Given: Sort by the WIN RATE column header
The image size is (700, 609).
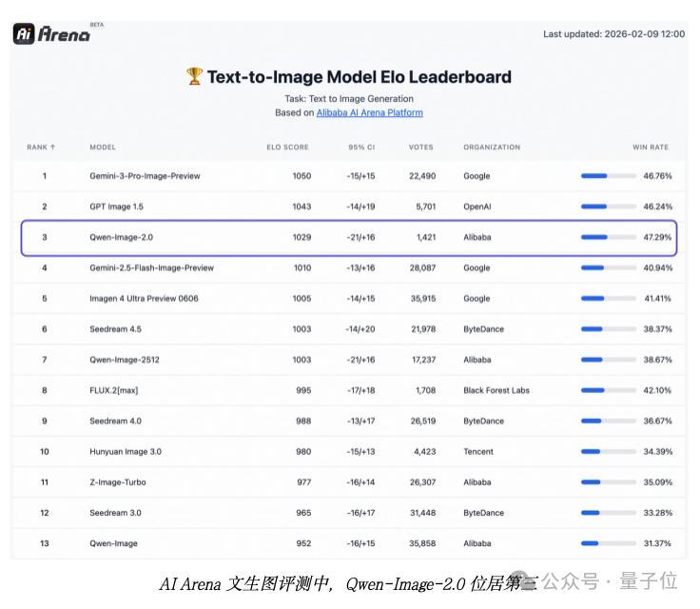Looking at the screenshot, I should tap(651, 147).
